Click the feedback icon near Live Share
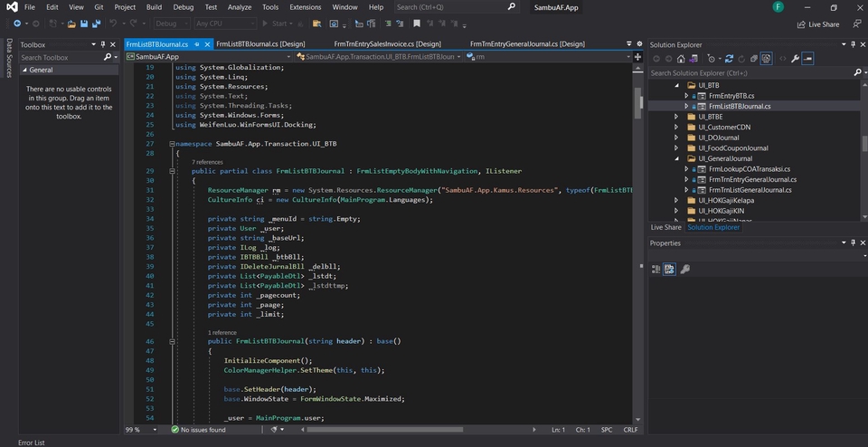The height and width of the screenshot is (447, 868). tap(857, 24)
